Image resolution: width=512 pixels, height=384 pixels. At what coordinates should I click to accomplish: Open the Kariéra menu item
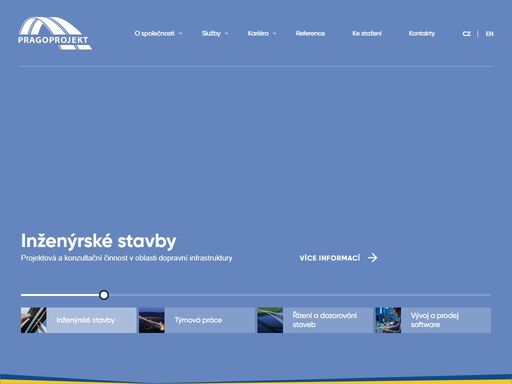point(258,33)
